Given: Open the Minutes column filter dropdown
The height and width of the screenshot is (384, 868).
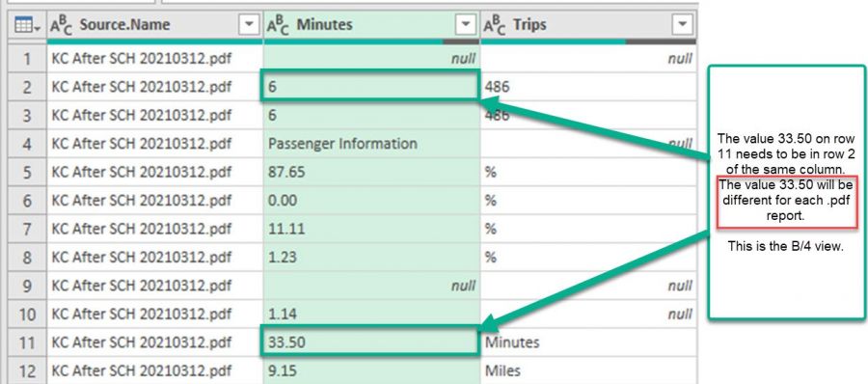Looking at the screenshot, I should click(x=466, y=24).
